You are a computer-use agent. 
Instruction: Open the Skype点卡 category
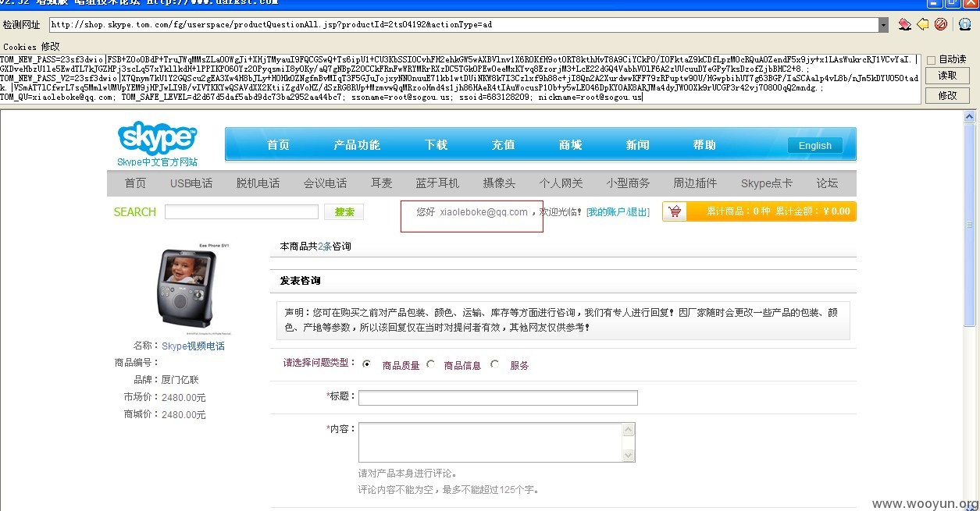point(766,183)
